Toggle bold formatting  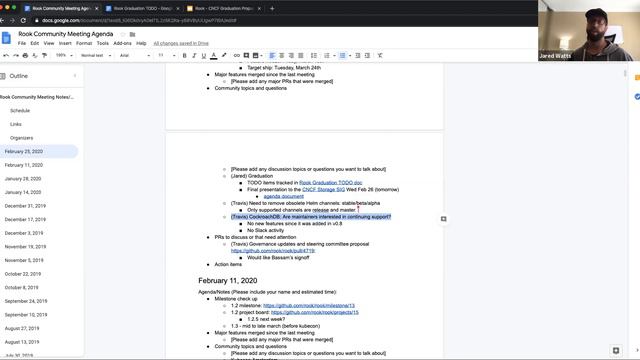pos(184,56)
